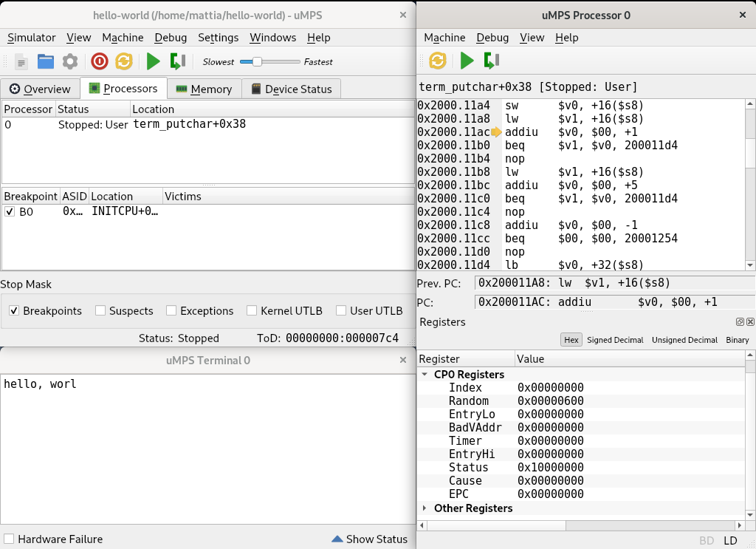Click the new machine configuration document icon
This screenshot has height=549, width=756.
coord(21,62)
